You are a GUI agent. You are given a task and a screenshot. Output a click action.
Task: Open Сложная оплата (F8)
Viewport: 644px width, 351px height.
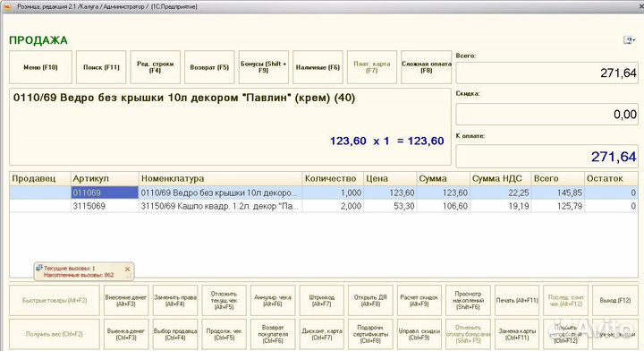click(x=427, y=67)
